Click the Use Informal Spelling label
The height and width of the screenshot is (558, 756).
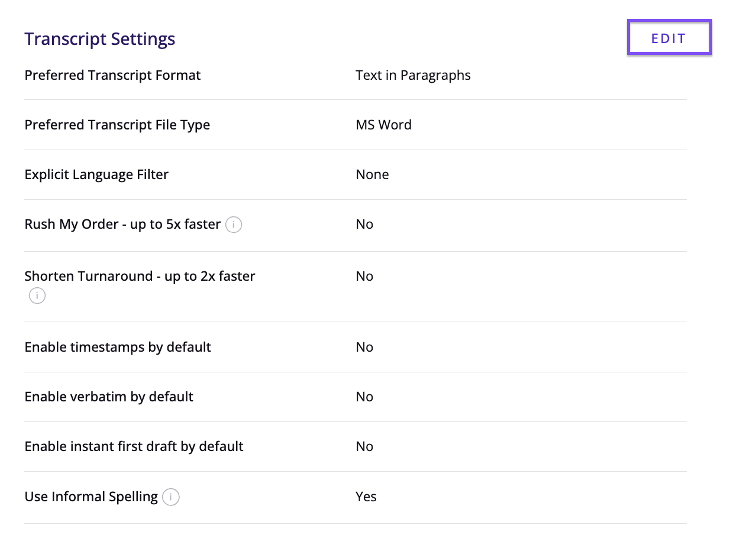(91, 497)
